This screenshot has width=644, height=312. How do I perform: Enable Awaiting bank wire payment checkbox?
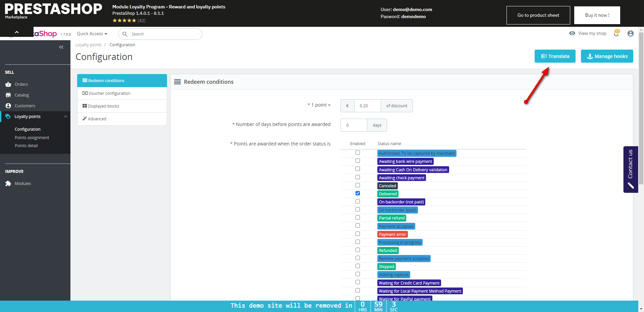[358, 161]
